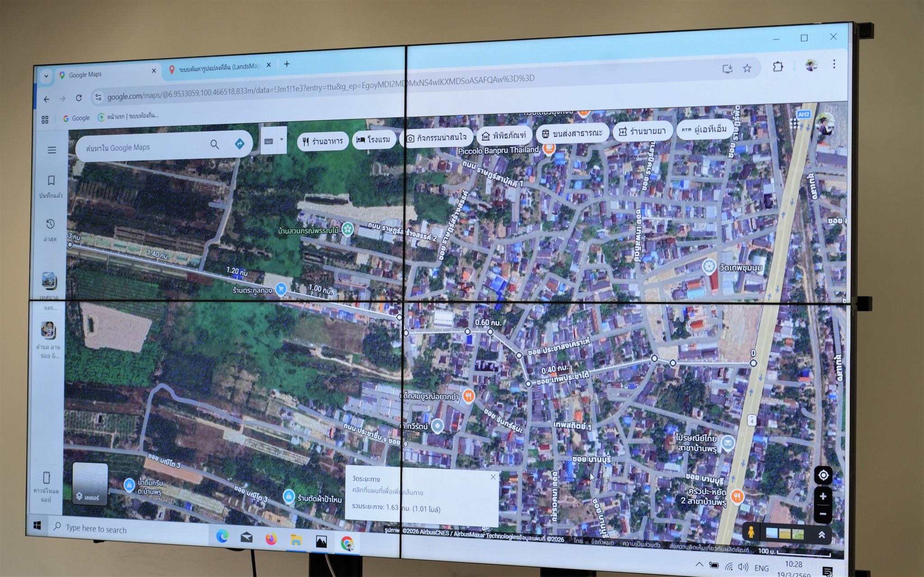This screenshot has height=577, width=924.
Task: Close the measure distance popup
Action: [x=493, y=477]
